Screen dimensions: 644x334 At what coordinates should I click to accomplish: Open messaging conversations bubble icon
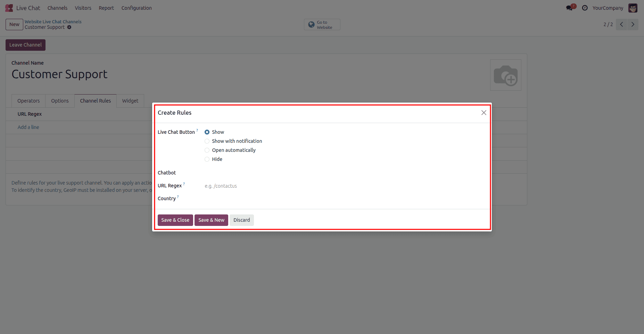569,7
